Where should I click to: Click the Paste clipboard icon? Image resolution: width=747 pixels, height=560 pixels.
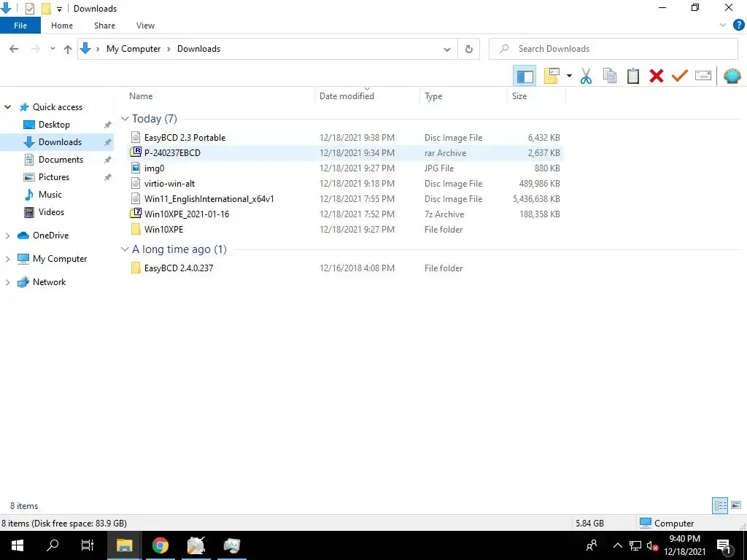coord(632,76)
